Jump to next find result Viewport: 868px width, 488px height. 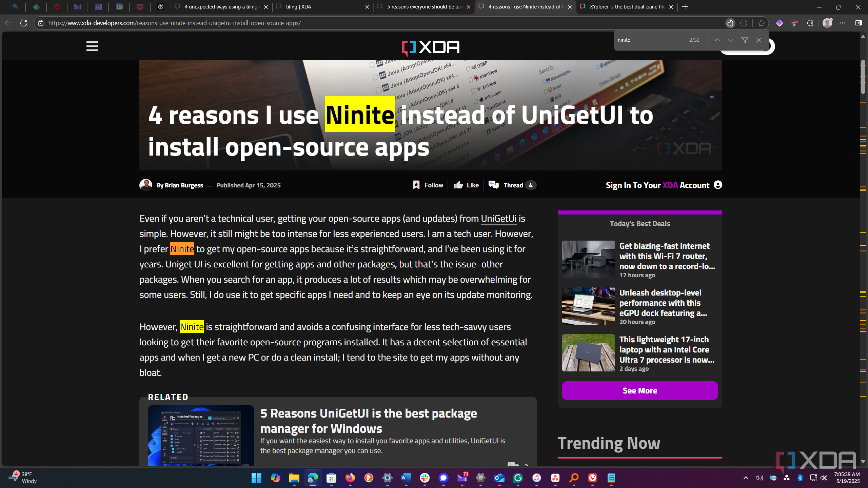coord(731,40)
